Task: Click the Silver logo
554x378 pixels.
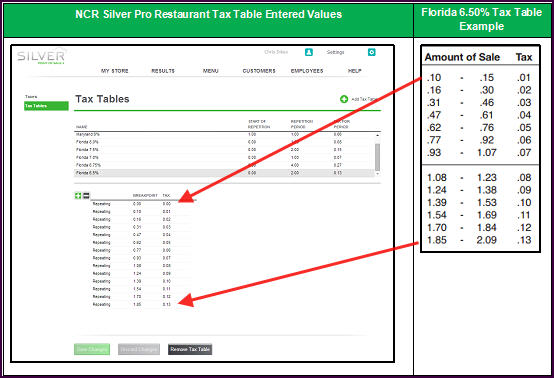Action: 41,56
